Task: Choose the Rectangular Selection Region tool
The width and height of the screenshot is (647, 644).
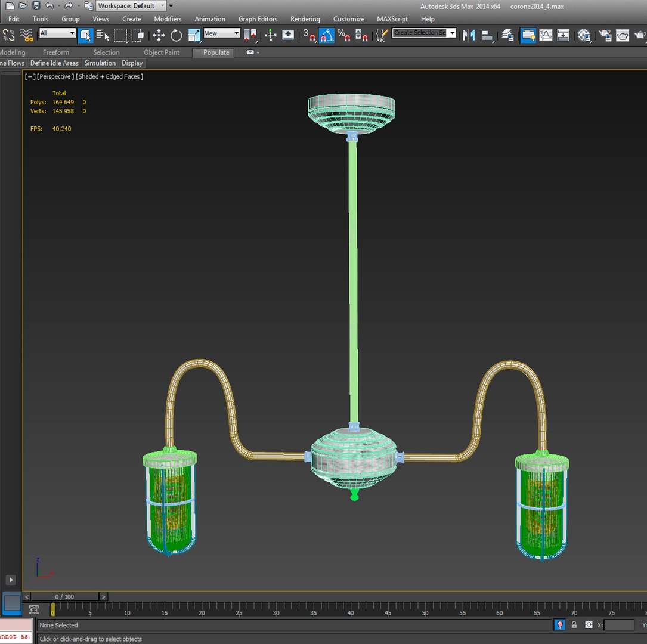Action: tap(120, 36)
